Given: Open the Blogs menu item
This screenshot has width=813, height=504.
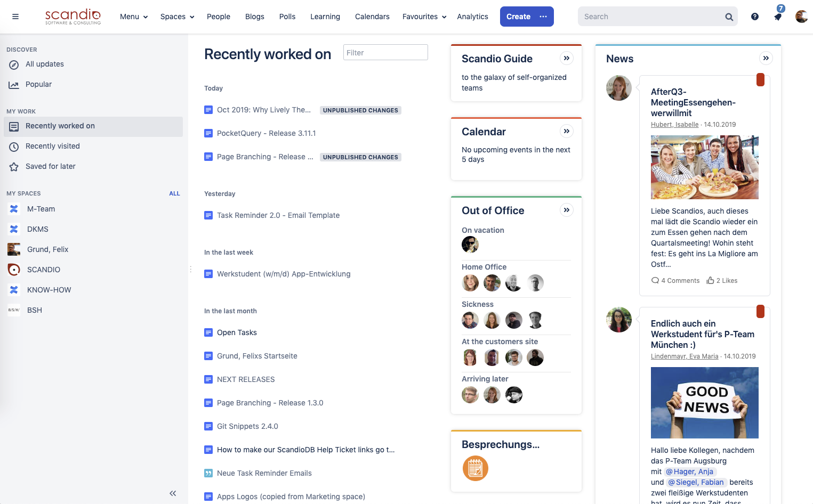Looking at the screenshot, I should (255, 17).
